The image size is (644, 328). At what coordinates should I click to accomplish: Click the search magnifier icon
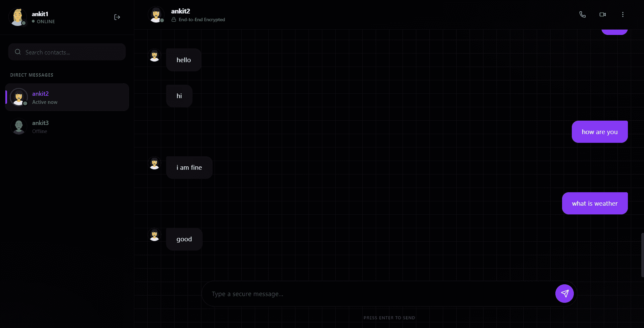(x=18, y=52)
